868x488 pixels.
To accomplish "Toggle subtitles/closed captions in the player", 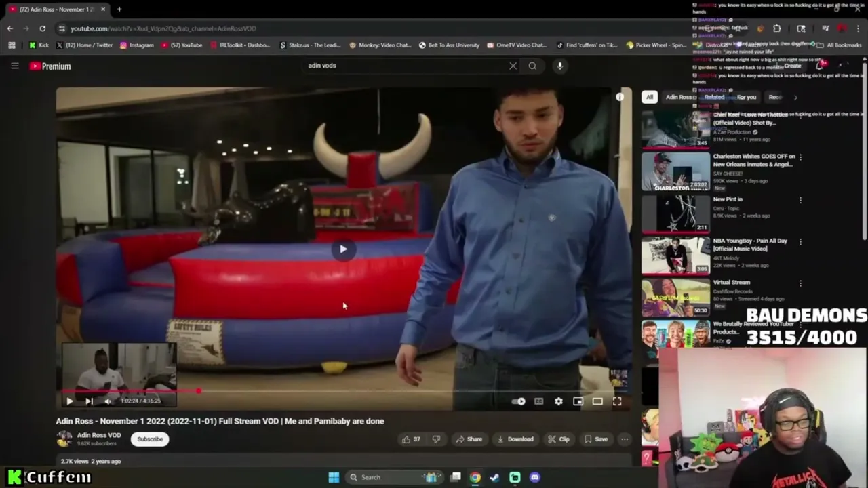I will [x=538, y=401].
